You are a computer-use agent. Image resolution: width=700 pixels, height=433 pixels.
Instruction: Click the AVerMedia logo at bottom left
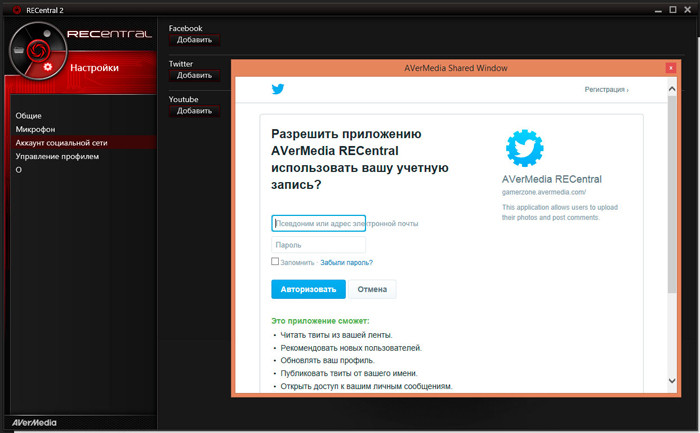point(34,423)
